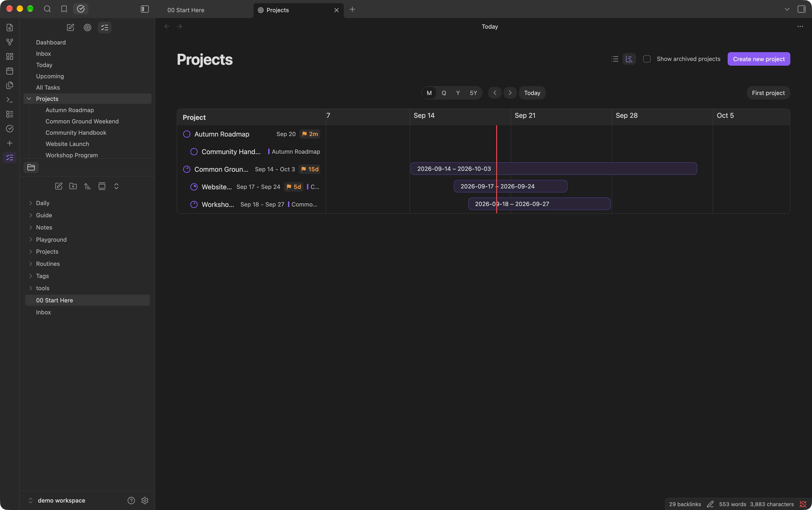Click new note pencil icon in tasks panel
812x510 pixels.
pyautogui.click(x=70, y=28)
